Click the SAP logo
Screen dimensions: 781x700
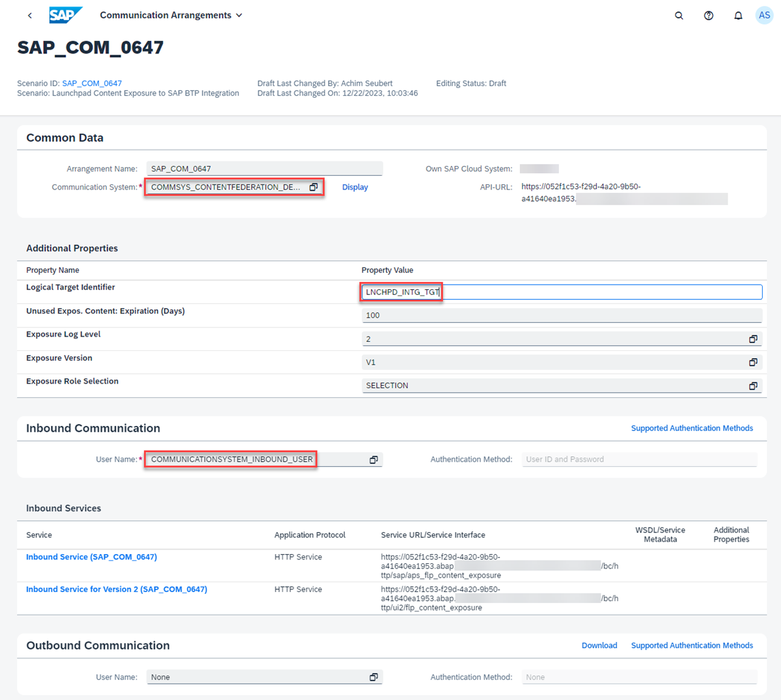coord(66,15)
